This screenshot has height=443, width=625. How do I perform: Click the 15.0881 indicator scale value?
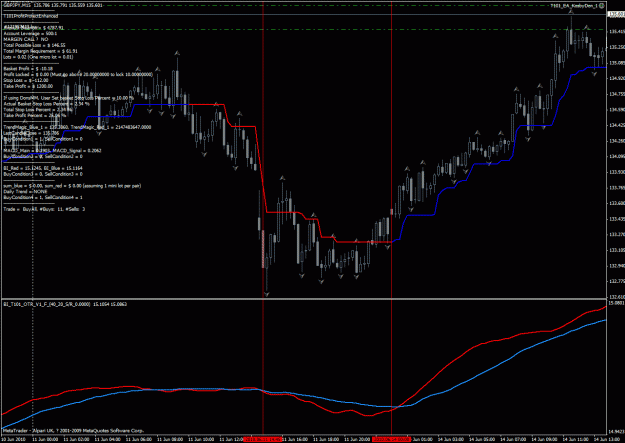point(616,303)
